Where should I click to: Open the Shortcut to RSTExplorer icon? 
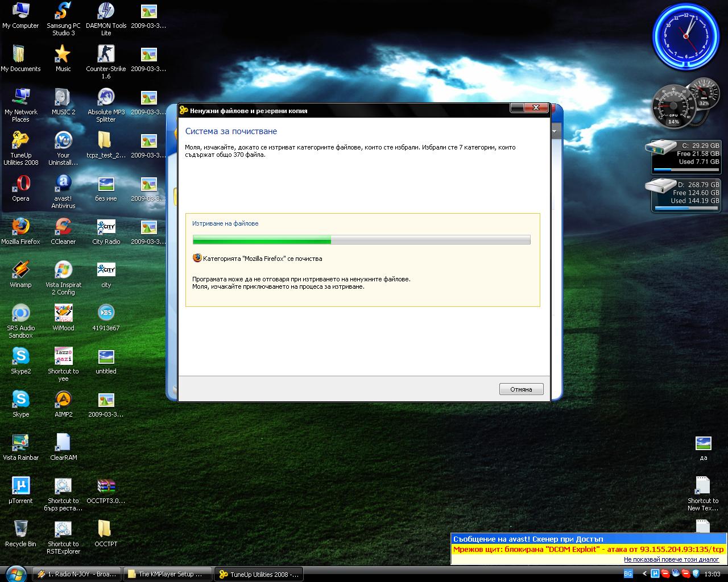(63, 537)
